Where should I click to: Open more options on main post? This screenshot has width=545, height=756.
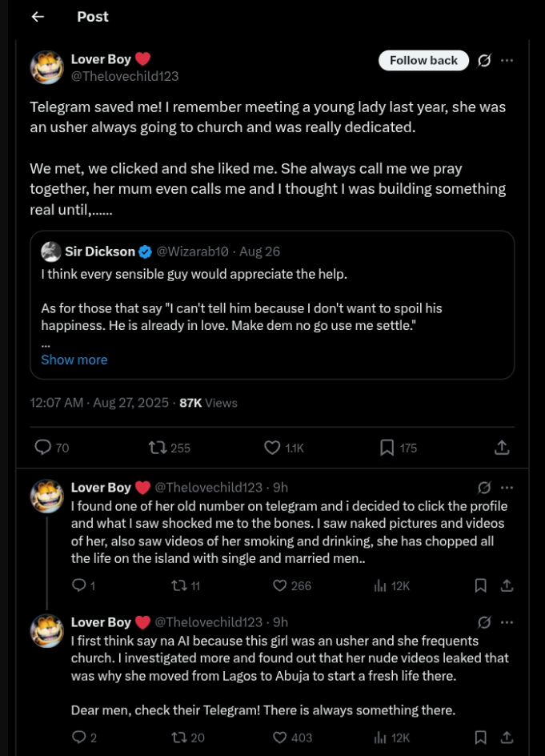click(x=507, y=61)
